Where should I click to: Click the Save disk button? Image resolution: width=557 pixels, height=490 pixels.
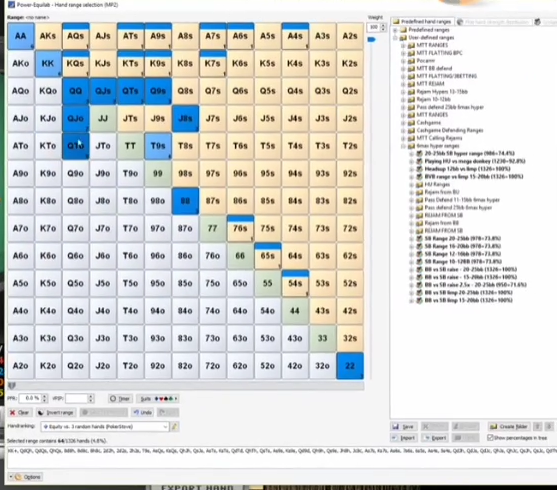coord(404,426)
